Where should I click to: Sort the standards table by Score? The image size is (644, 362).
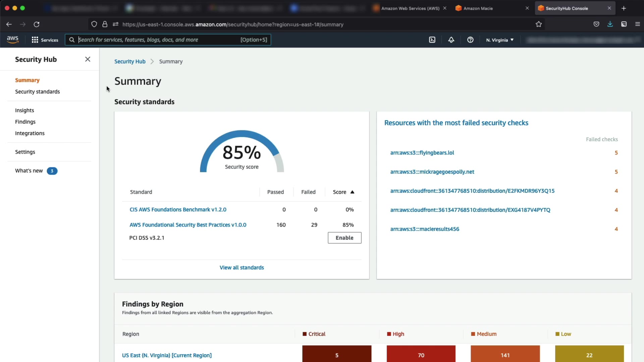click(343, 192)
